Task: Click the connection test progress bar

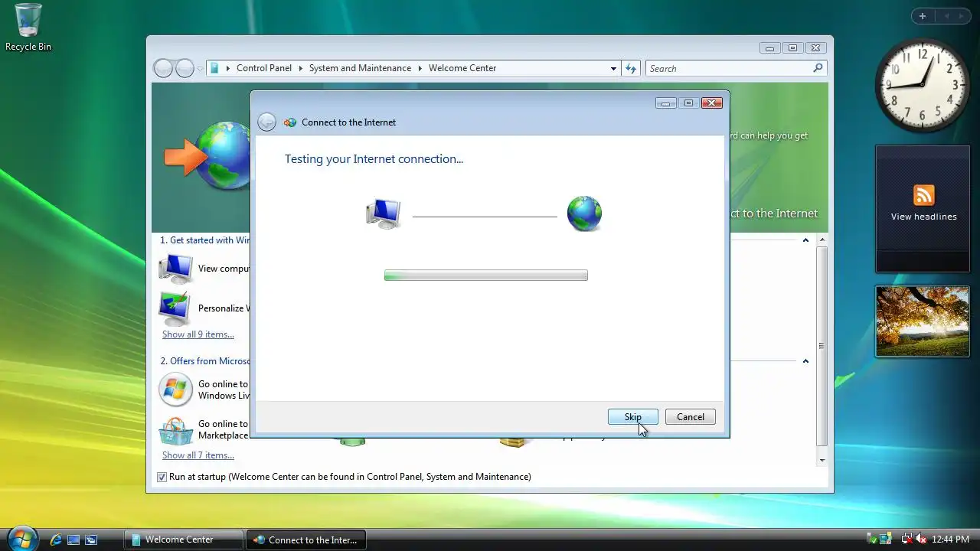Action: [486, 275]
